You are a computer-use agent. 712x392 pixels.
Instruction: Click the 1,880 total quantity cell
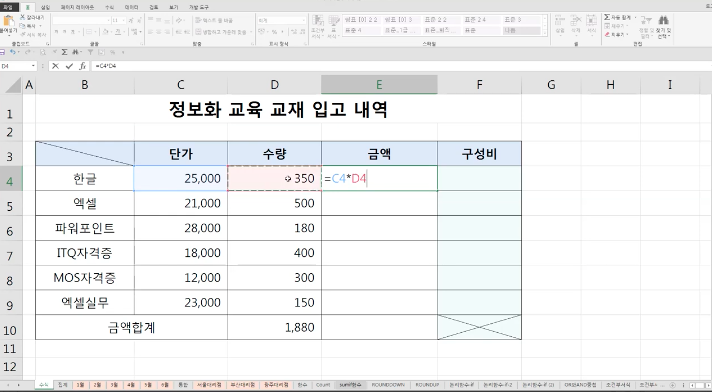[x=274, y=327]
